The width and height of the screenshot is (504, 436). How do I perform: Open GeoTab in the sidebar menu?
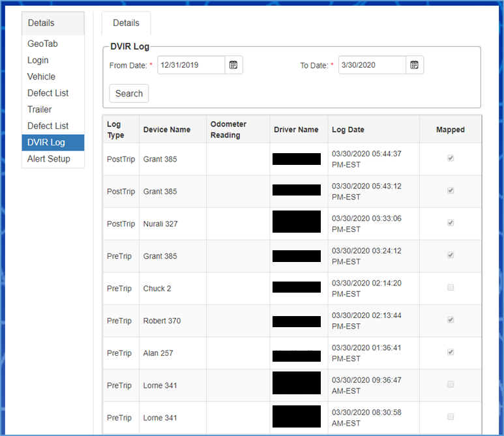(x=43, y=44)
